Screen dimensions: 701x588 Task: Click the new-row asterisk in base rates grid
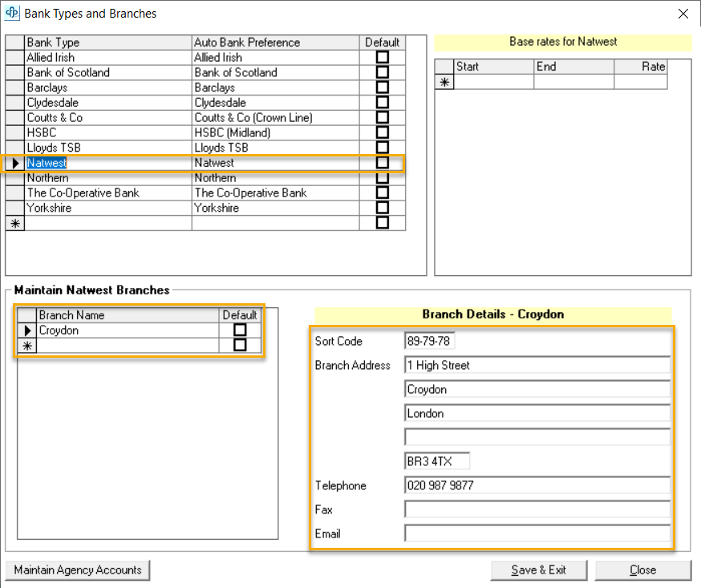tap(444, 83)
